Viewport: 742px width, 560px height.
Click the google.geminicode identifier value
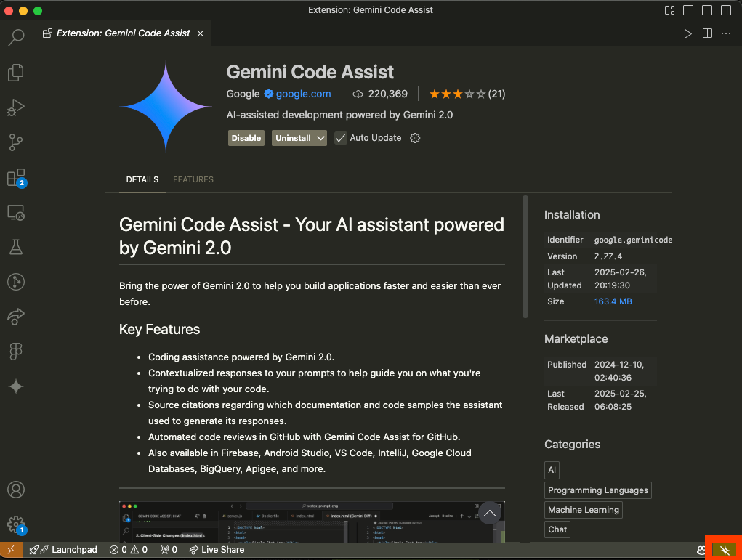tap(633, 240)
